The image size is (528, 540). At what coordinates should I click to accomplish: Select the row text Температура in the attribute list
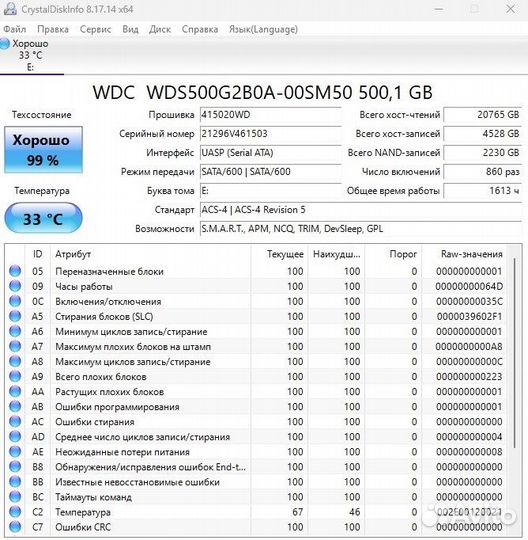83,512
